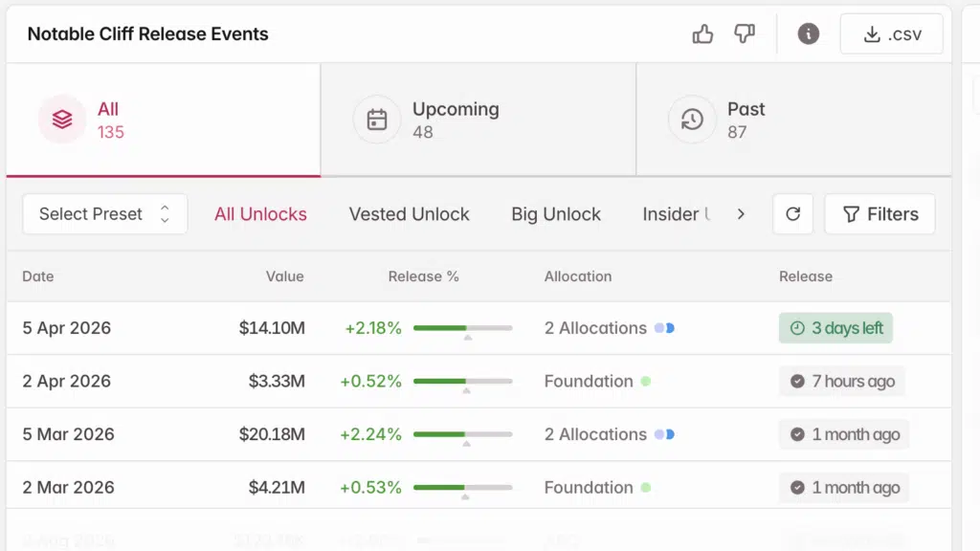Click the Foundation green dot for 2 Apr 2026
Screen dimensions: 980x551
click(x=646, y=382)
